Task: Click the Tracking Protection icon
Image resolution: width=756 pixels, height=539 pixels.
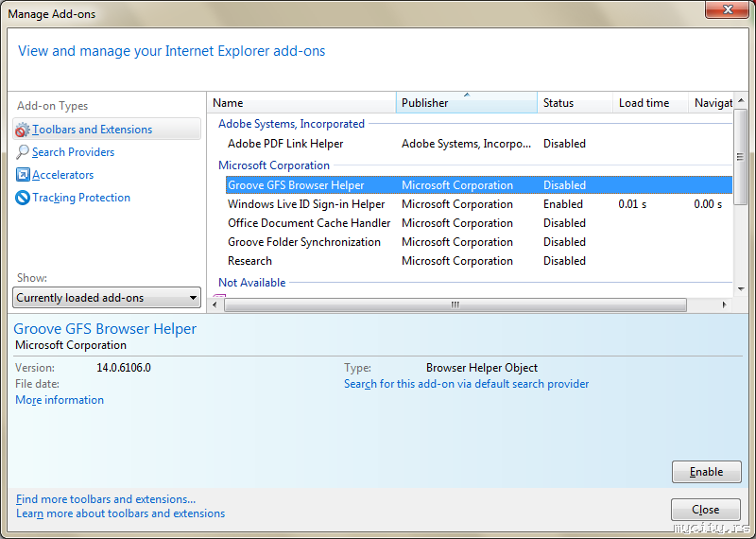Action: coord(23,198)
